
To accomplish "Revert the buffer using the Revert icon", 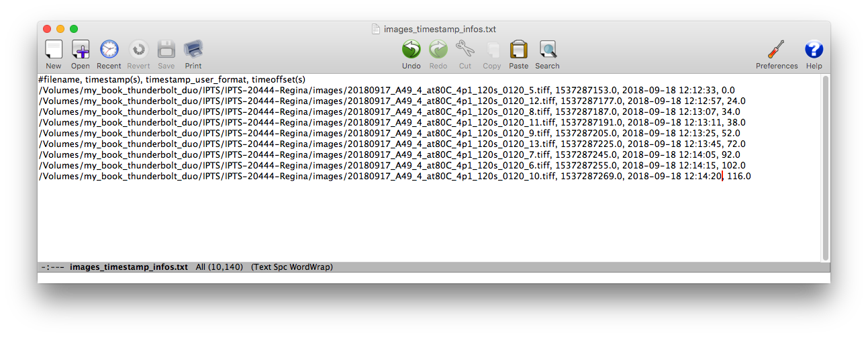I will (138, 50).
